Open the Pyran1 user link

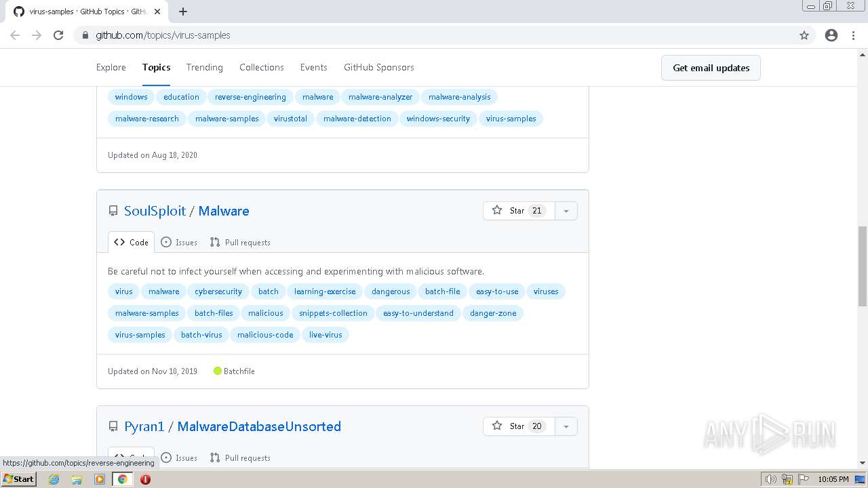coord(144,426)
